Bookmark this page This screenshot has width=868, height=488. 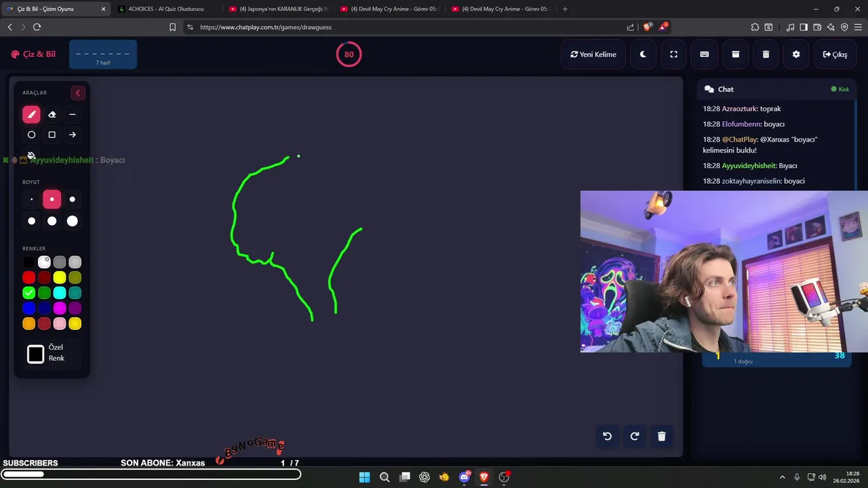[x=172, y=27]
